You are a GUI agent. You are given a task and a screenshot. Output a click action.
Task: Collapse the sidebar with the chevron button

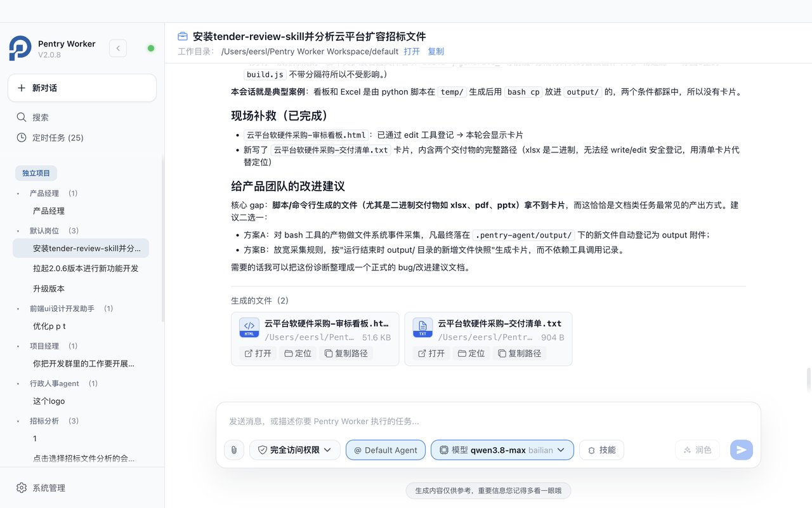118,48
